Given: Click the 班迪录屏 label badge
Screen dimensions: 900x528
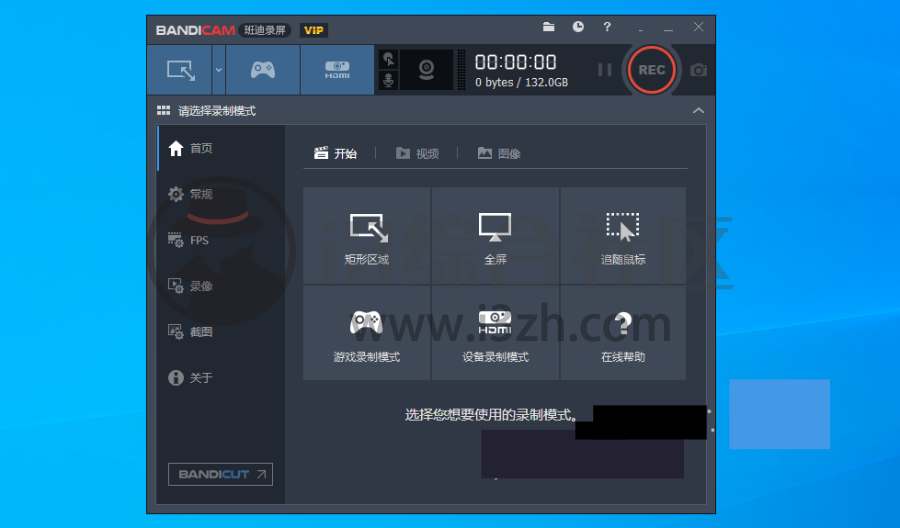Looking at the screenshot, I should pyautogui.click(x=265, y=30).
